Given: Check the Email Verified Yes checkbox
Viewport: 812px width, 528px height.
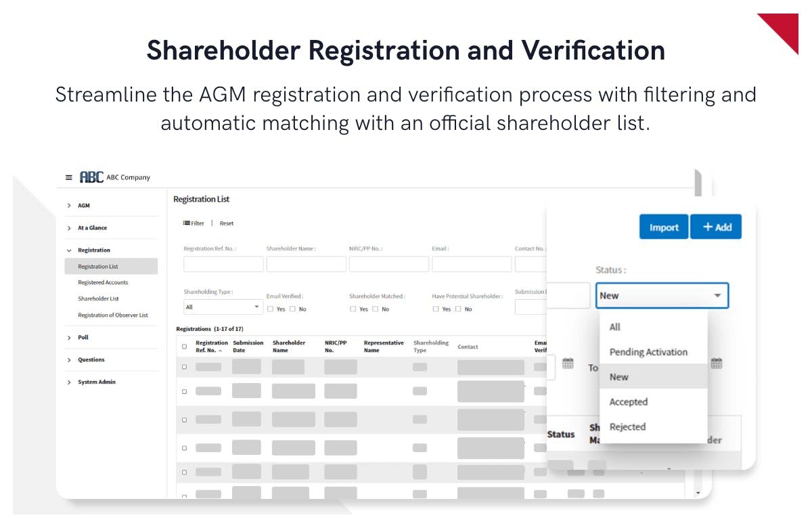Looking at the screenshot, I should [x=271, y=309].
